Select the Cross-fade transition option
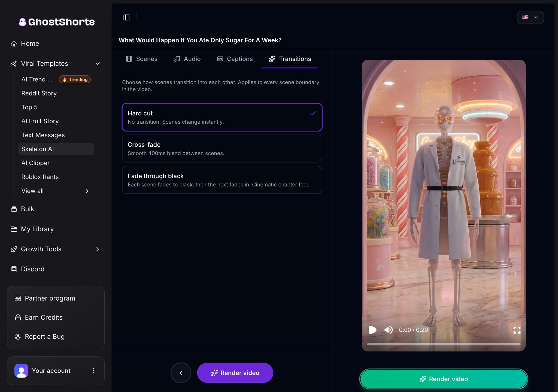 point(222,149)
